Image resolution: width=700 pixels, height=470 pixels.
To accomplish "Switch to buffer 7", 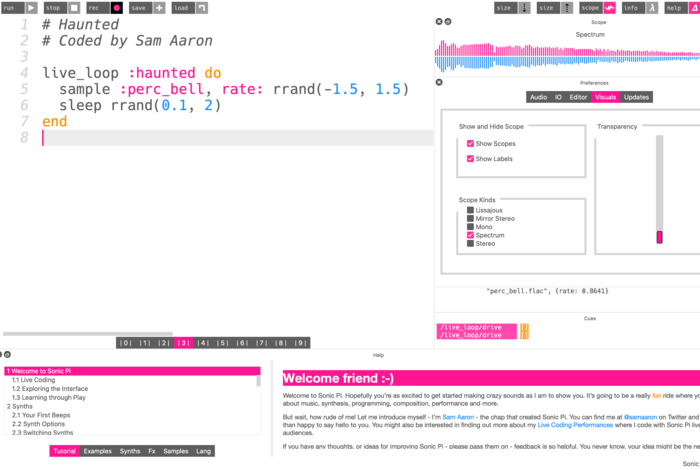I will pyautogui.click(x=262, y=343).
